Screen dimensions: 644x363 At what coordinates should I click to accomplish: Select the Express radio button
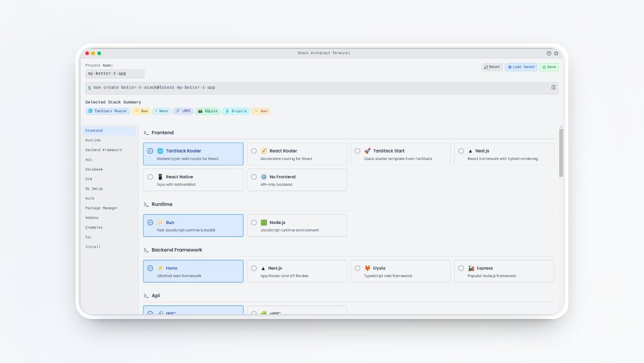461,268
